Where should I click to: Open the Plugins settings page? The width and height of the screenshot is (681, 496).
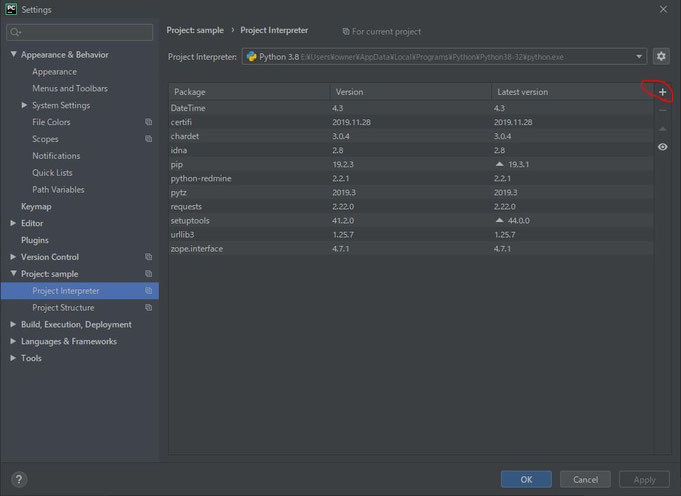pyautogui.click(x=35, y=240)
